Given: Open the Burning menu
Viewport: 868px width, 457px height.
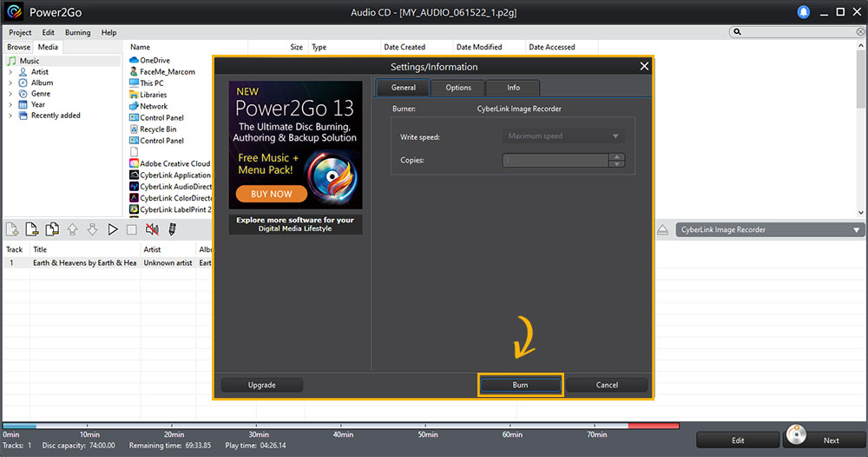Looking at the screenshot, I should click(x=77, y=33).
